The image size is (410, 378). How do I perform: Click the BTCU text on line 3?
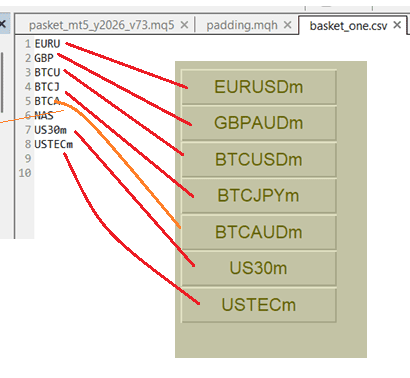click(47, 72)
